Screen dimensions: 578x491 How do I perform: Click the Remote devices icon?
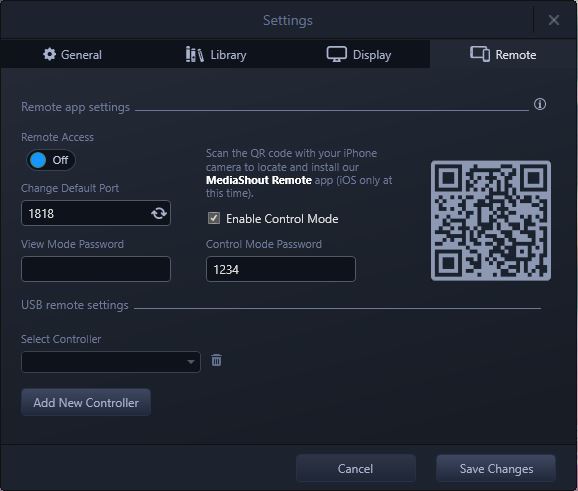[x=480, y=54]
